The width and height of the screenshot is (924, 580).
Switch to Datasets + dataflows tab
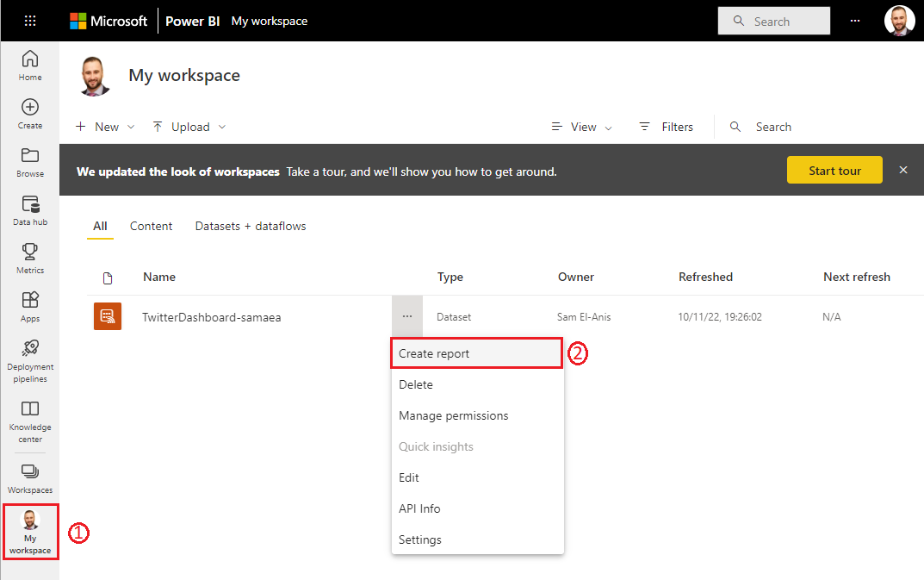[x=251, y=226]
